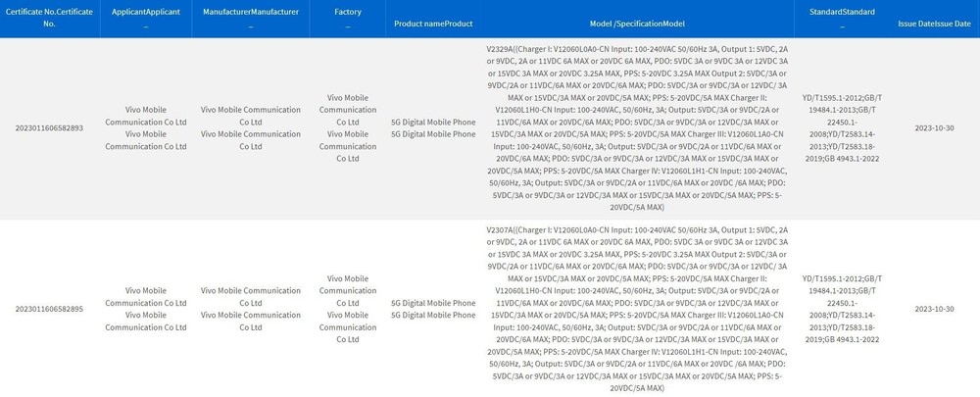Viewport: 980px width, 397px height.
Task: Click the Standard column header
Action: (842, 18)
